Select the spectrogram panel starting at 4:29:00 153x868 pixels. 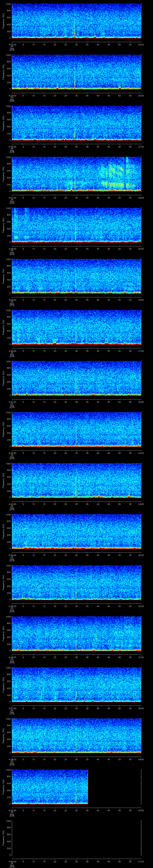76,276
